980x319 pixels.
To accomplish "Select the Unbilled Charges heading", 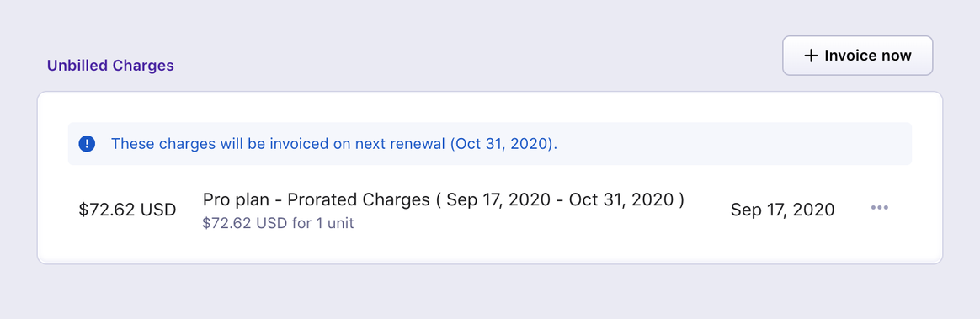I will [x=110, y=66].
